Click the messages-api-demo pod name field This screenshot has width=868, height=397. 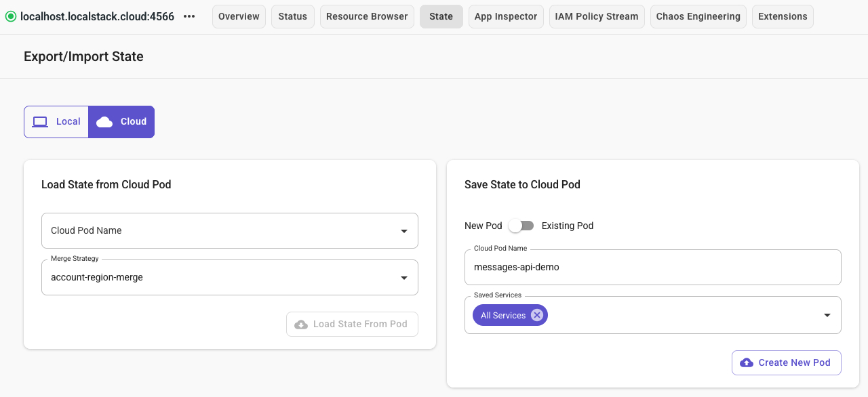[x=653, y=267]
